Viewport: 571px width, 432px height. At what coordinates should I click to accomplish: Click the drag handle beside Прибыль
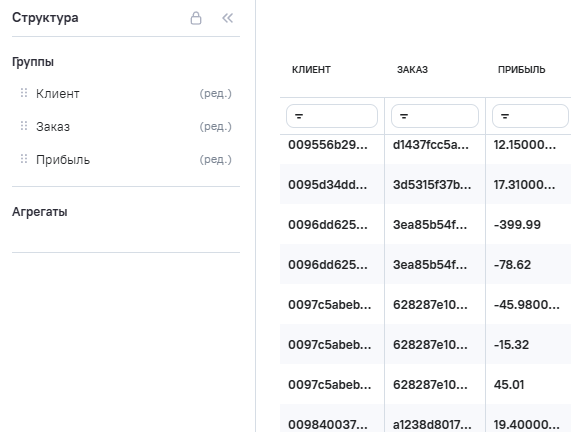coord(24,159)
